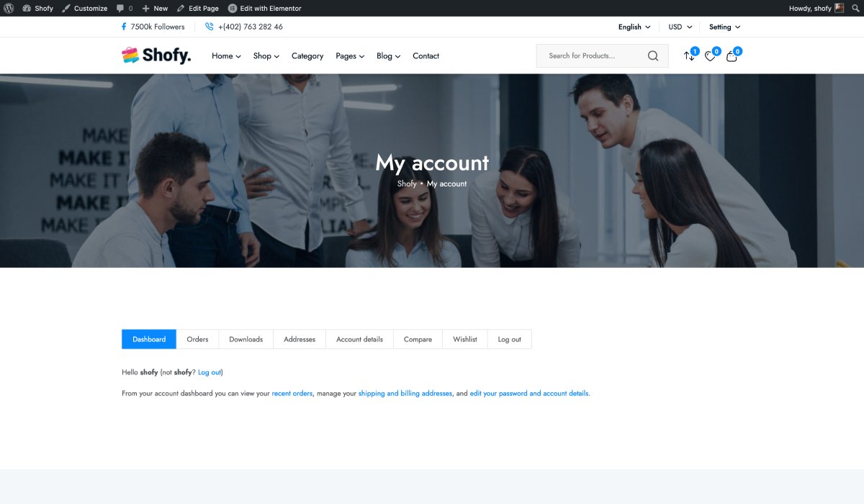
Task: Select the Account details tab
Action: 359,339
